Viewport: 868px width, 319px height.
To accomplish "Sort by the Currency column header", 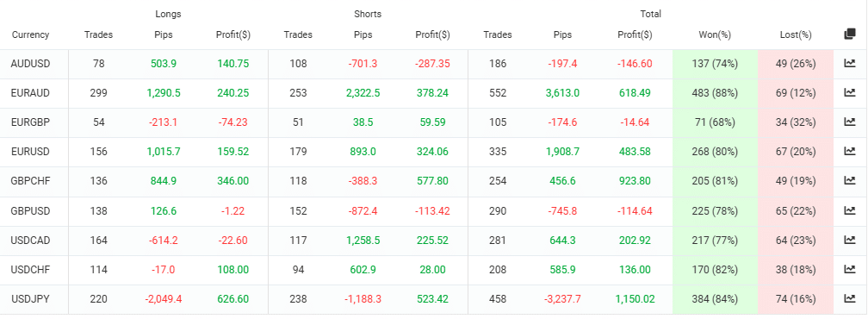I will pyautogui.click(x=30, y=34).
